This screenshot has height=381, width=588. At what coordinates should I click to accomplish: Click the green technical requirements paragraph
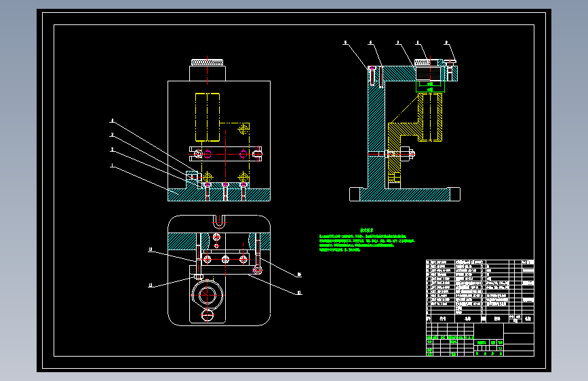(367, 243)
